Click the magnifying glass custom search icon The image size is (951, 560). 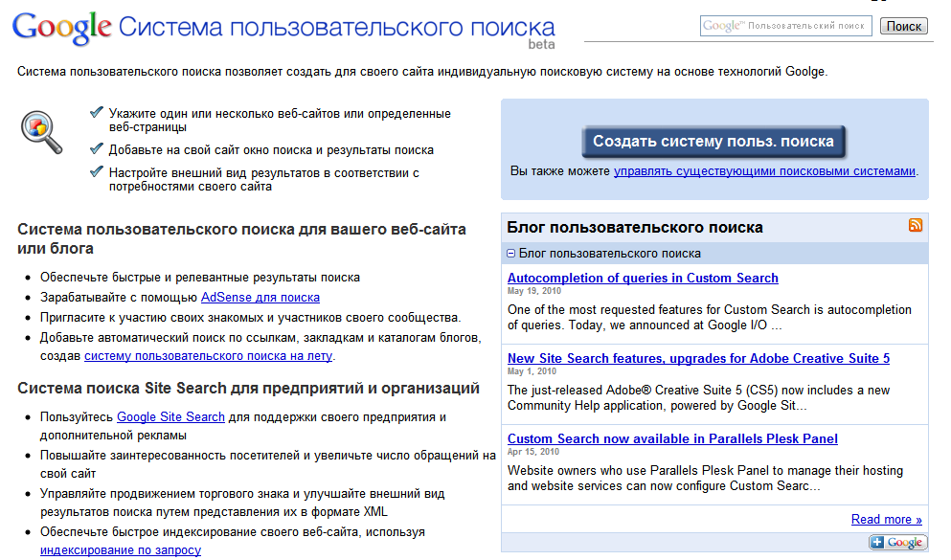click(x=41, y=131)
